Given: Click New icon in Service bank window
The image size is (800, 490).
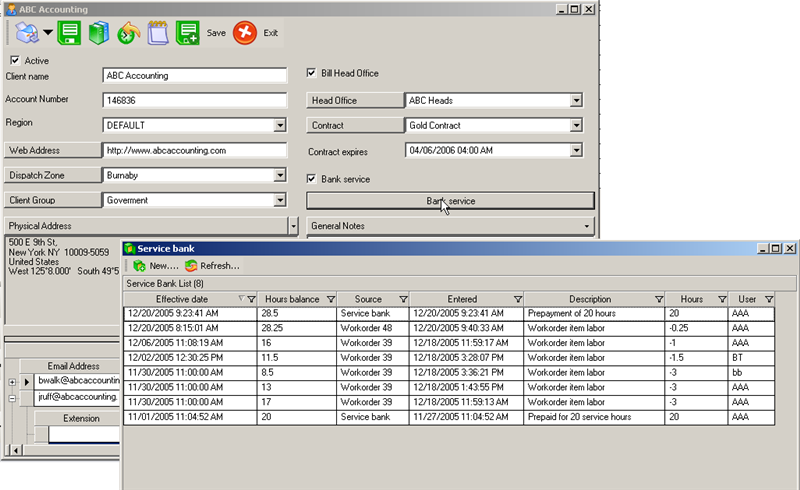Looking at the screenshot, I should (139, 266).
